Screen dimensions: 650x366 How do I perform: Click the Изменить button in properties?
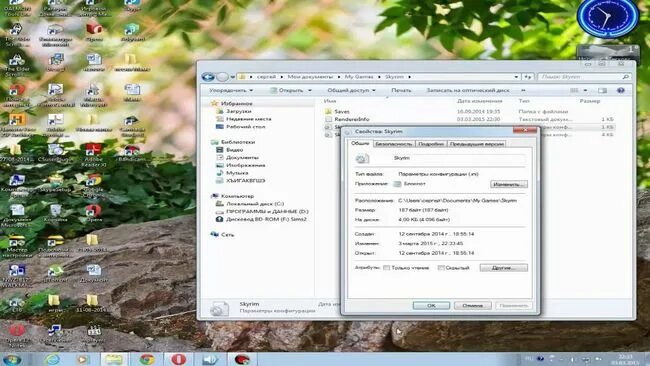pos(509,184)
